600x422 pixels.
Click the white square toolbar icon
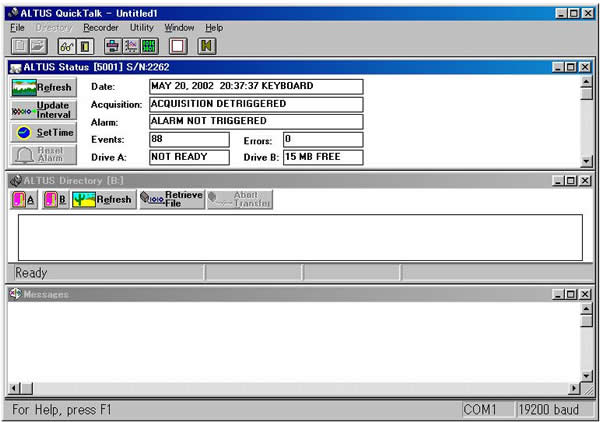178,46
